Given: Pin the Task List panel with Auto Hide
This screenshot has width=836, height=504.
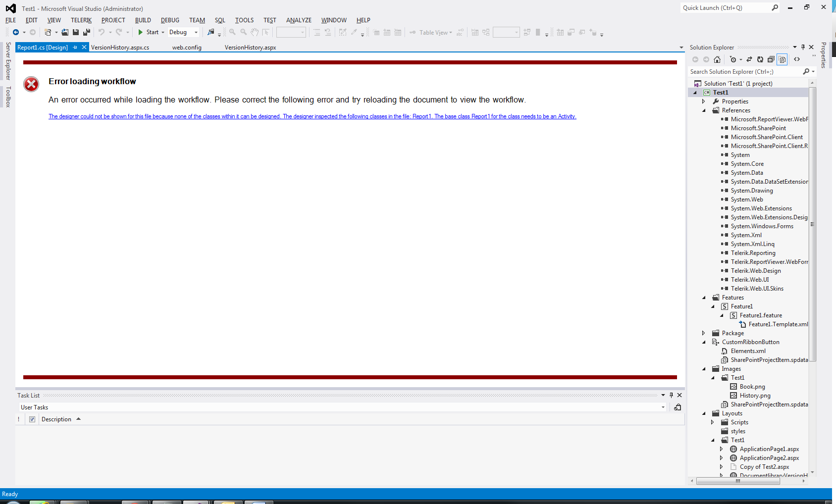Looking at the screenshot, I should click(x=671, y=395).
